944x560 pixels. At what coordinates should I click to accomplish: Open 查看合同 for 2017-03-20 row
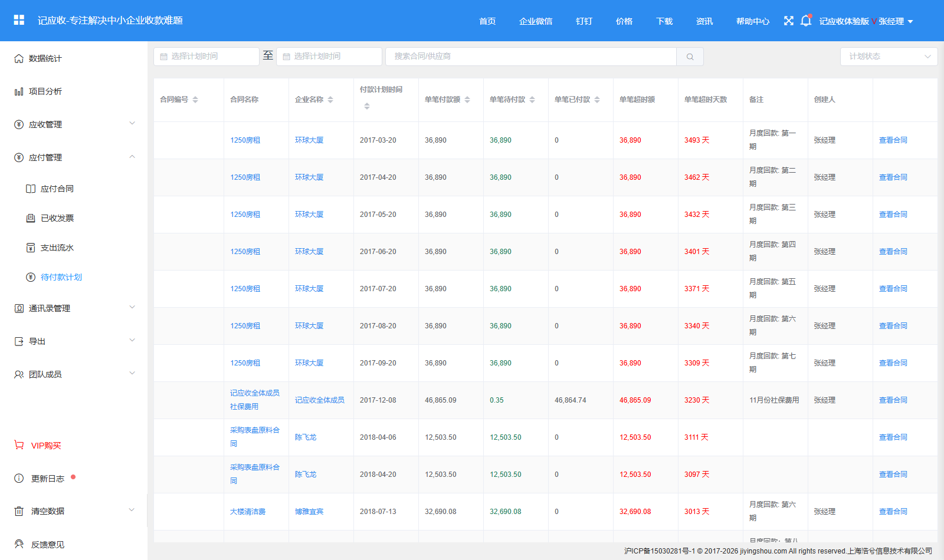pos(893,140)
